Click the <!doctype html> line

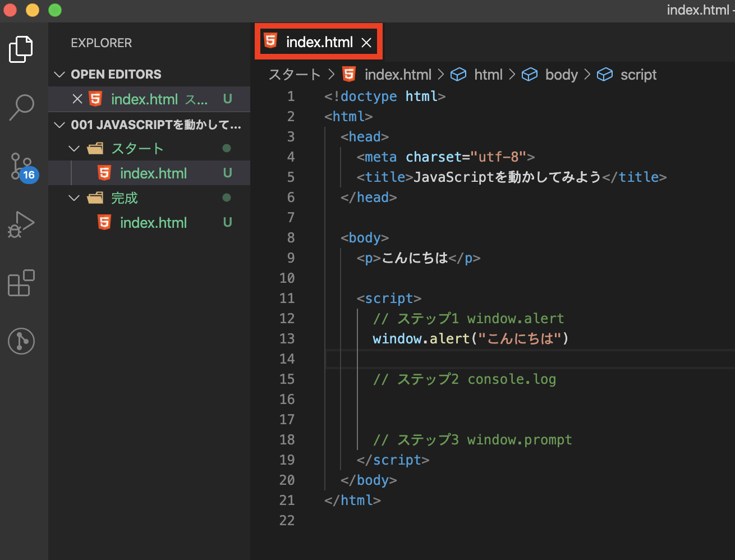tap(385, 97)
